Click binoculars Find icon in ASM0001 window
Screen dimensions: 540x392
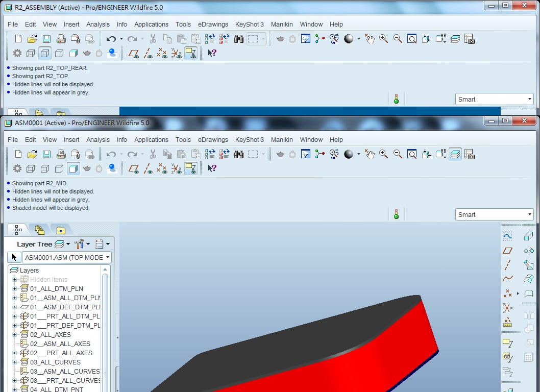pos(239,154)
